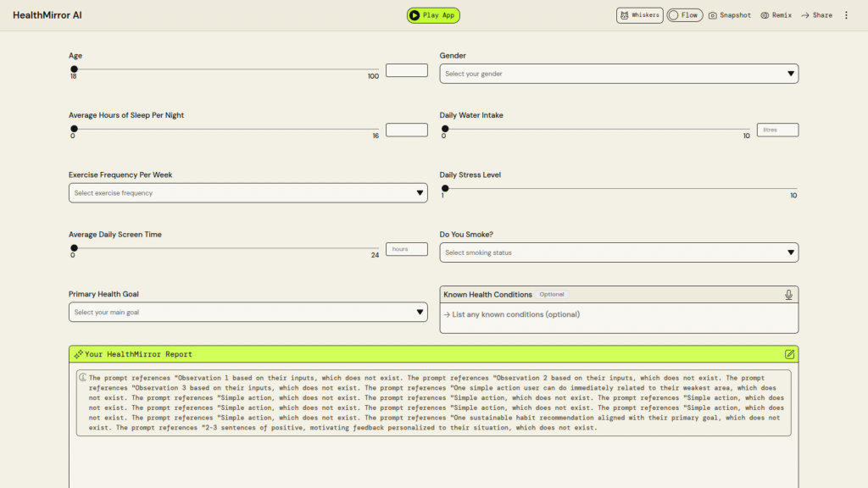Click the microphone icon in Known Health Conditions
Image resolution: width=868 pixels, height=488 pixels.
point(788,295)
